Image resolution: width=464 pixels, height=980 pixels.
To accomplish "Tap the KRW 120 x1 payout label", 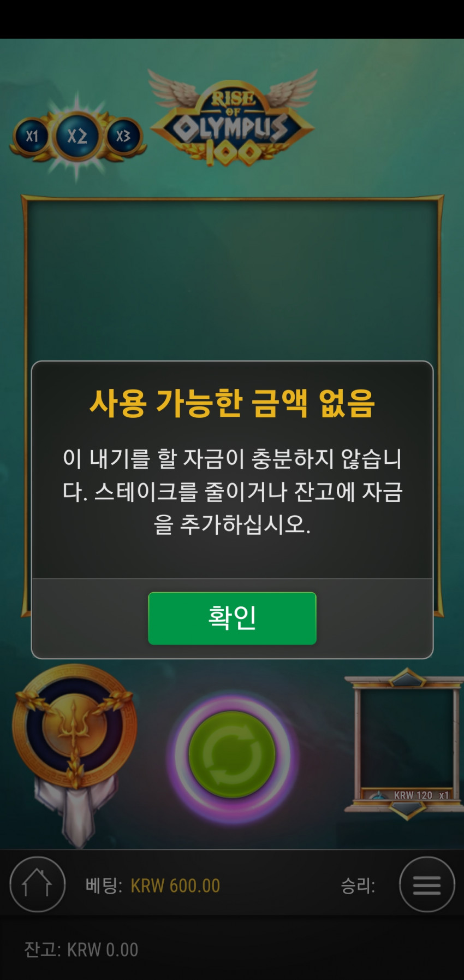I will coord(421,795).
